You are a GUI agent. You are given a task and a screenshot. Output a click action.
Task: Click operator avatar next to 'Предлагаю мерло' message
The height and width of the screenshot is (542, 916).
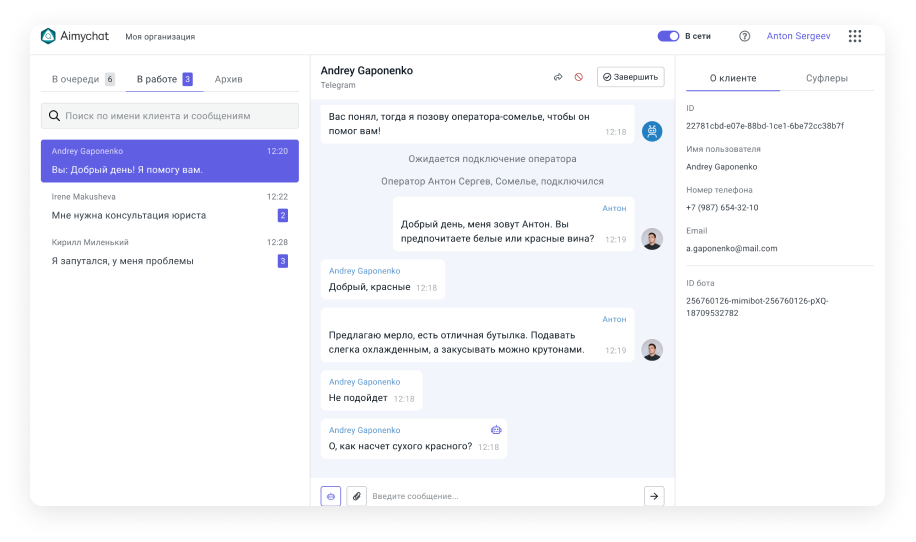click(652, 350)
